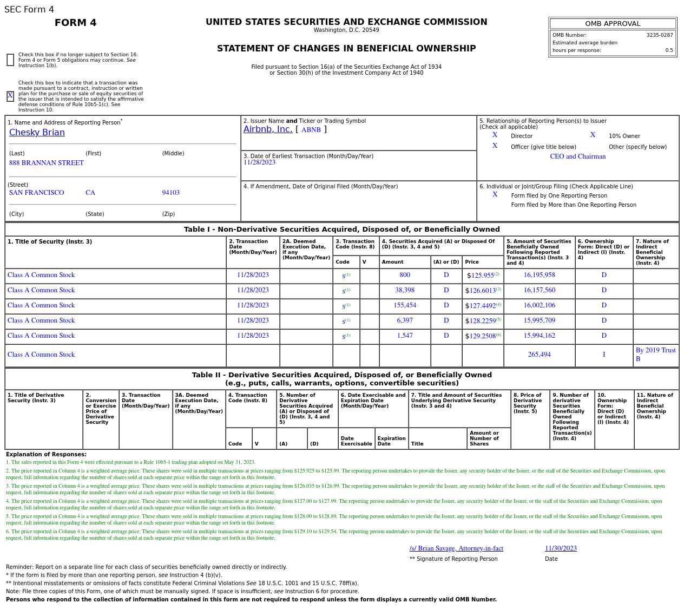Click the Table II Derivative Securities heading

342,379
